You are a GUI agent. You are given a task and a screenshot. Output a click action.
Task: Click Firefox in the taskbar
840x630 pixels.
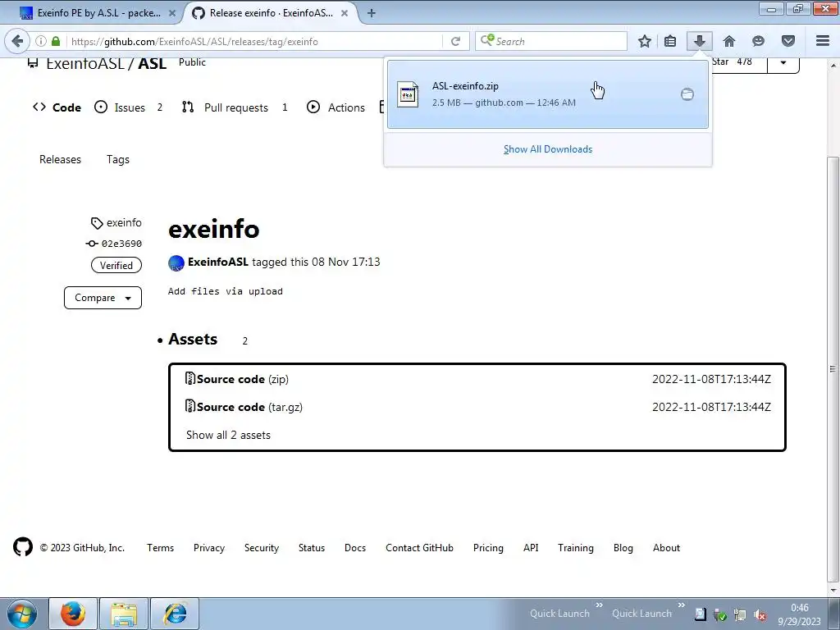coord(73,614)
